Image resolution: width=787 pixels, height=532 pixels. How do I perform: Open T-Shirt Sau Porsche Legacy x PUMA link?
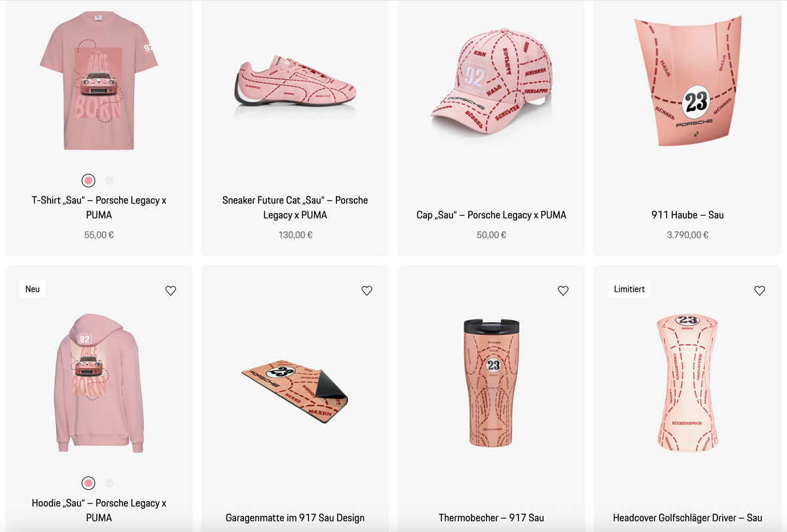(x=99, y=207)
